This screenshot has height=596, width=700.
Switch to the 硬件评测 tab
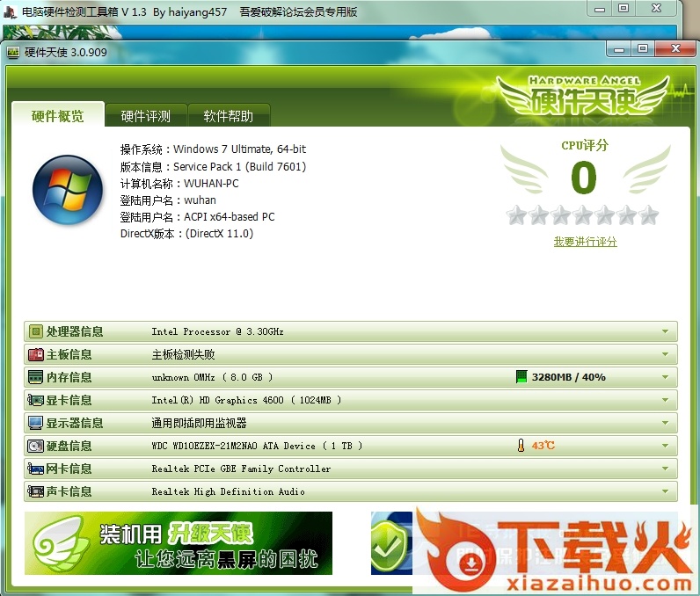145,116
